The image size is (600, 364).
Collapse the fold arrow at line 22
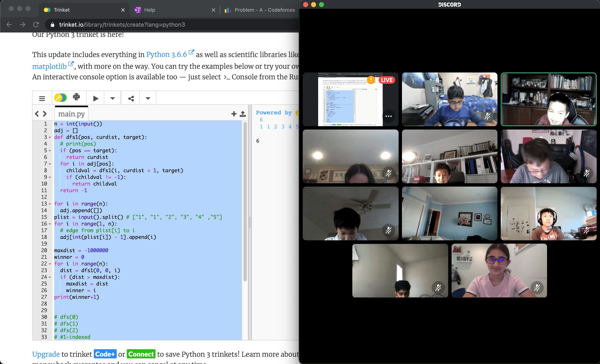(x=50, y=264)
